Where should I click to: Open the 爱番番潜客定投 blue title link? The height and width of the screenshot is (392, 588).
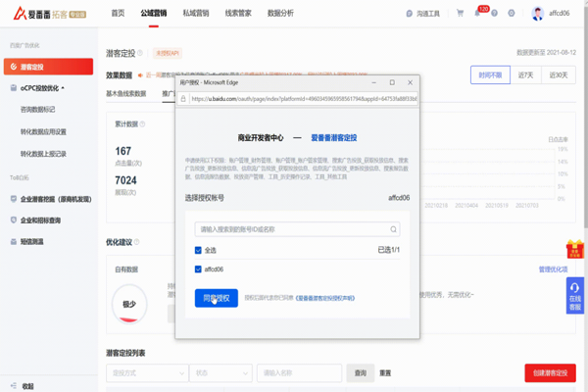click(x=334, y=137)
